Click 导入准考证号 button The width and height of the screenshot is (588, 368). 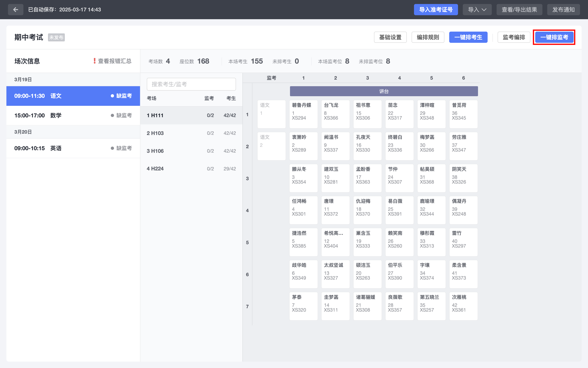(x=436, y=9)
